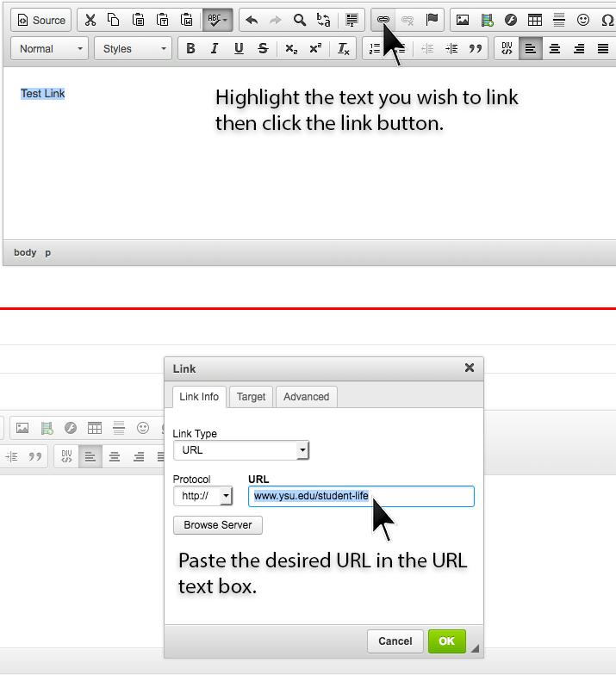Click the Undo arrow icon
Image resolution: width=616 pixels, height=675 pixels.
click(x=252, y=20)
